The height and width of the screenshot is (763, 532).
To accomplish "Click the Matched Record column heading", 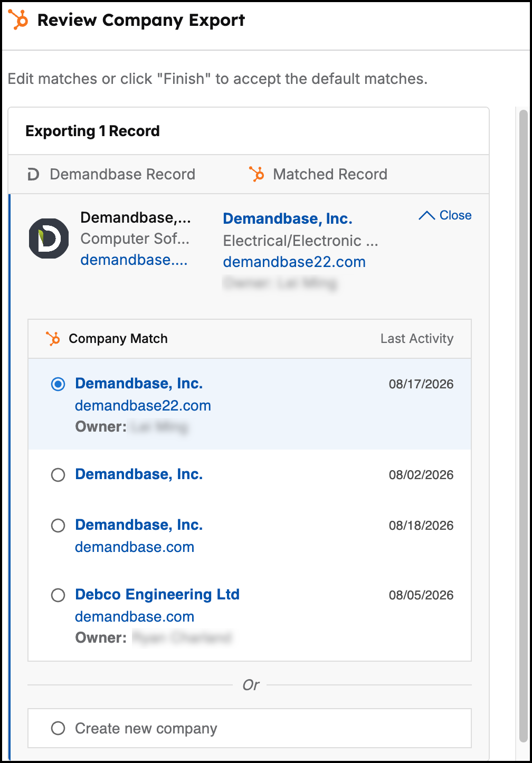I will 330,174.
